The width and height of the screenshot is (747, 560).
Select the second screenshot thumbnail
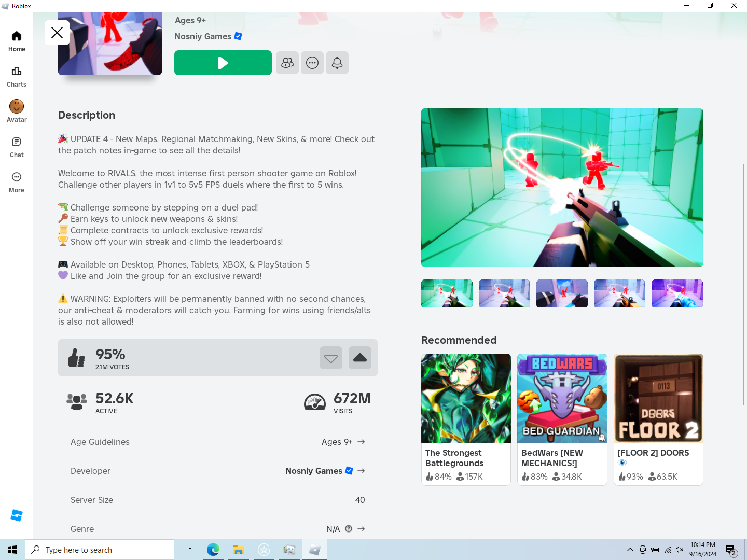pyautogui.click(x=505, y=293)
